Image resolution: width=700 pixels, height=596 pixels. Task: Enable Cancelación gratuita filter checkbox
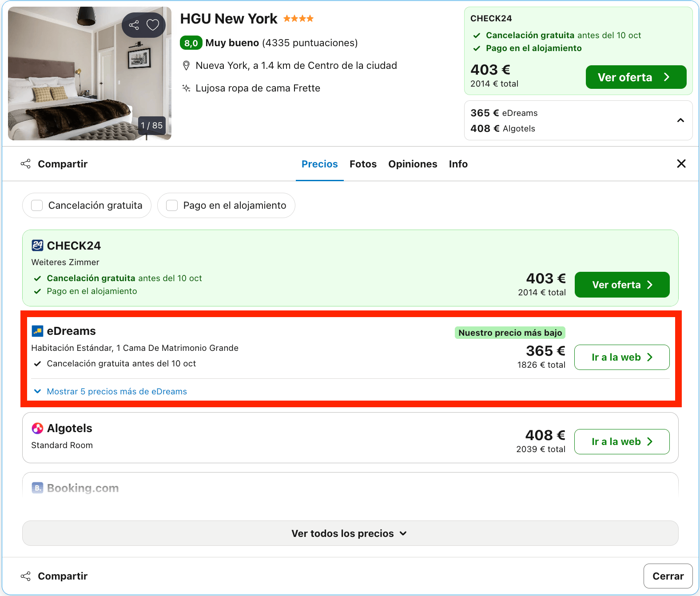click(37, 205)
